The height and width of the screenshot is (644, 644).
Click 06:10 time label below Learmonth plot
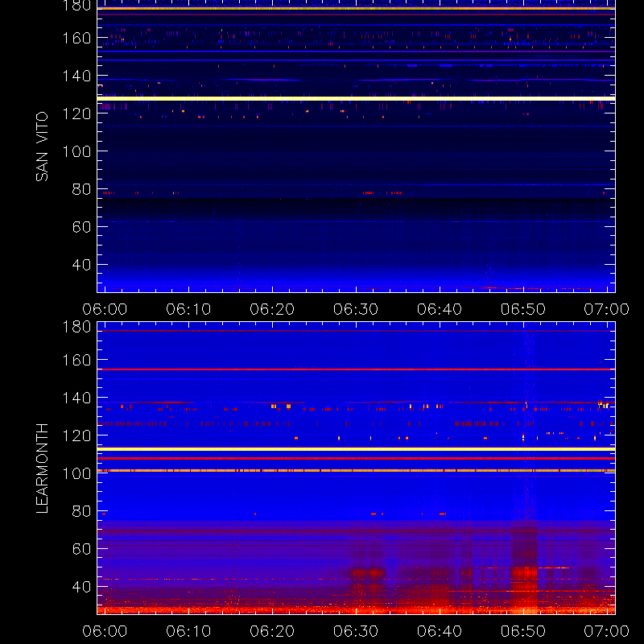(x=188, y=631)
